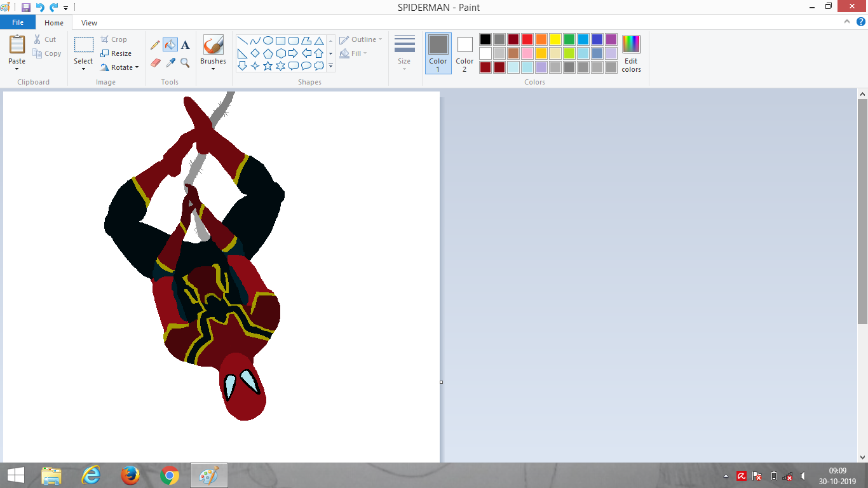Switch to the Home tab
The width and height of the screenshot is (868, 488).
pyautogui.click(x=54, y=23)
